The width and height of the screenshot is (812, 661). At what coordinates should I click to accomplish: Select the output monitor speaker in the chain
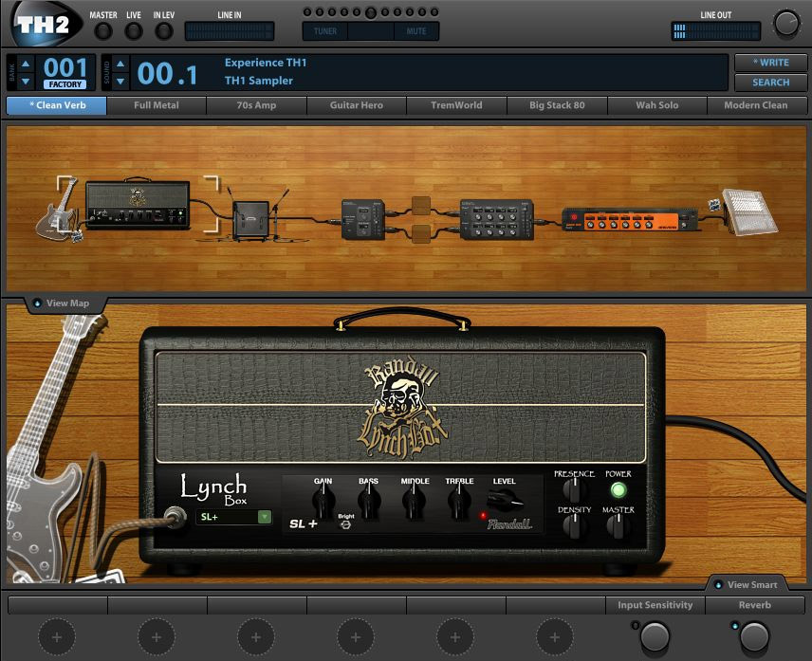[x=749, y=211]
